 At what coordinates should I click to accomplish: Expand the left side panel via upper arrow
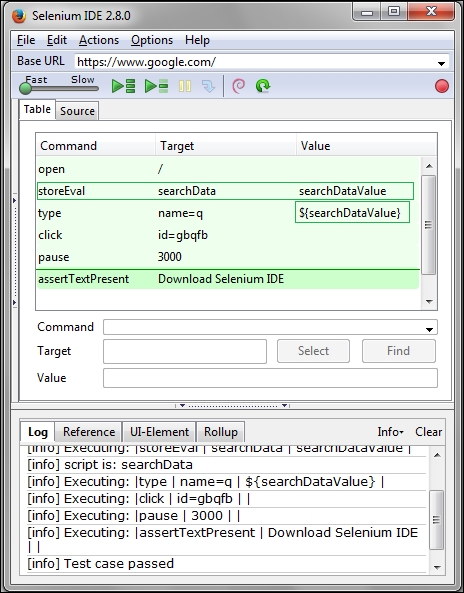(x=14, y=200)
